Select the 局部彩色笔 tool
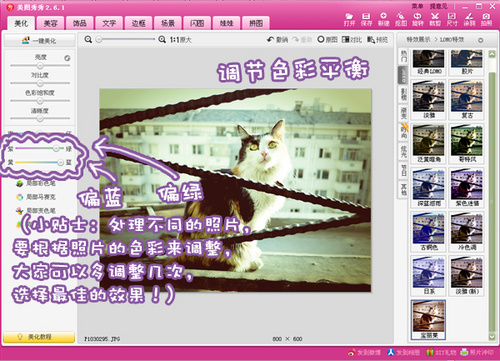This screenshot has height=361, width=500. tap(36, 183)
